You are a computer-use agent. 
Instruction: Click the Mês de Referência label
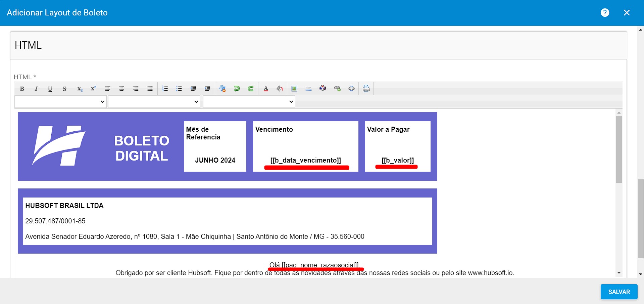point(203,133)
